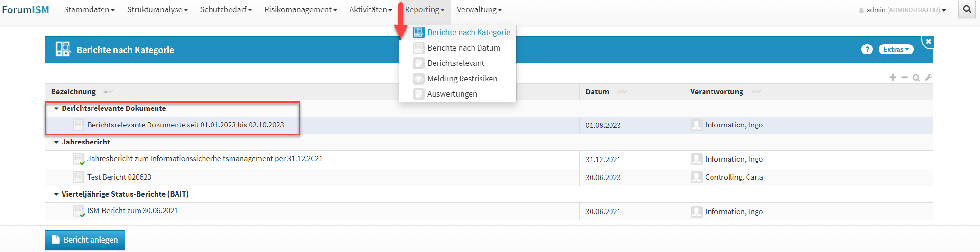Choose Auswertungen from Reporting menu
Screen dimensions: 980x252
click(x=452, y=94)
